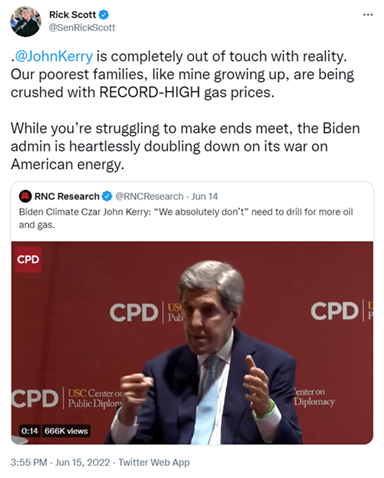Screen dimensions: 384x478
Task: Open Rick Scott's profile avatar
Action: [x=25, y=21]
